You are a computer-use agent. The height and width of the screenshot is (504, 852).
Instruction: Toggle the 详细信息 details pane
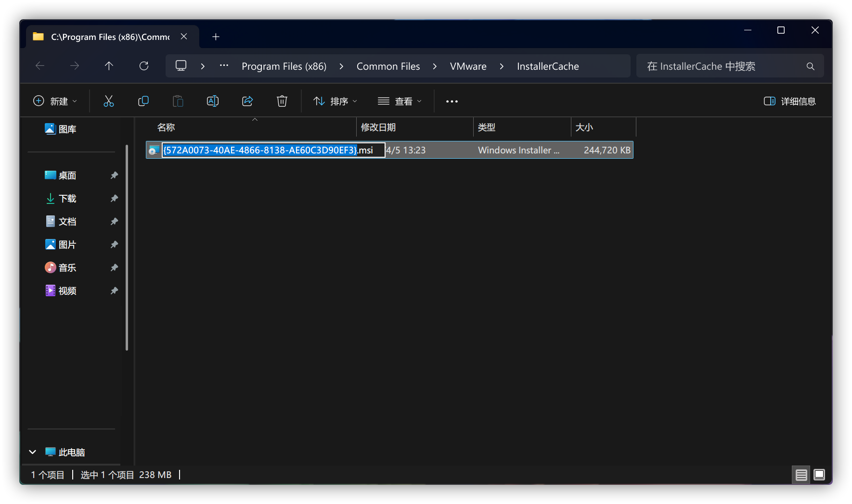(x=789, y=101)
